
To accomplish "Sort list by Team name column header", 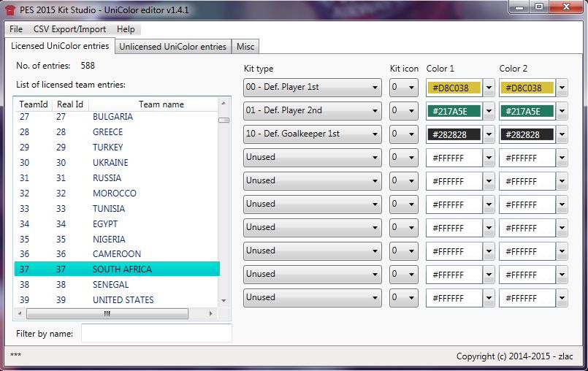I will [161, 104].
